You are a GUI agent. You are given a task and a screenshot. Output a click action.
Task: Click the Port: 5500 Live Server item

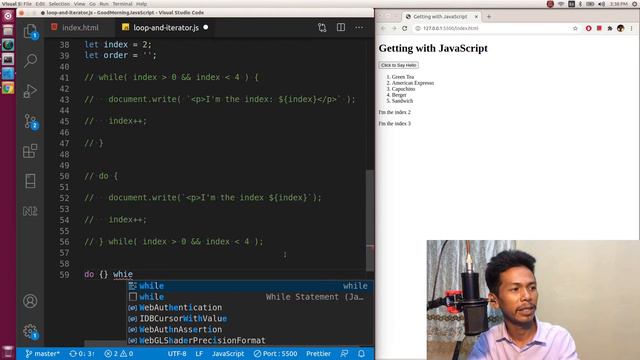pos(275,353)
